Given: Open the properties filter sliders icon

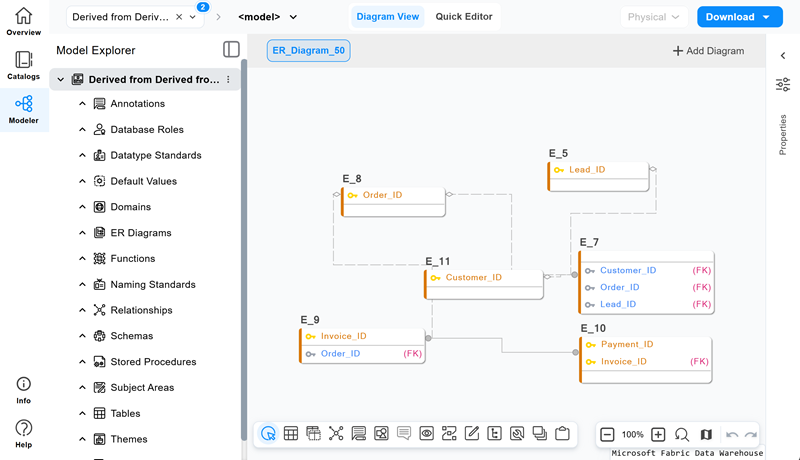Looking at the screenshot, I should (x=783, y=84).
